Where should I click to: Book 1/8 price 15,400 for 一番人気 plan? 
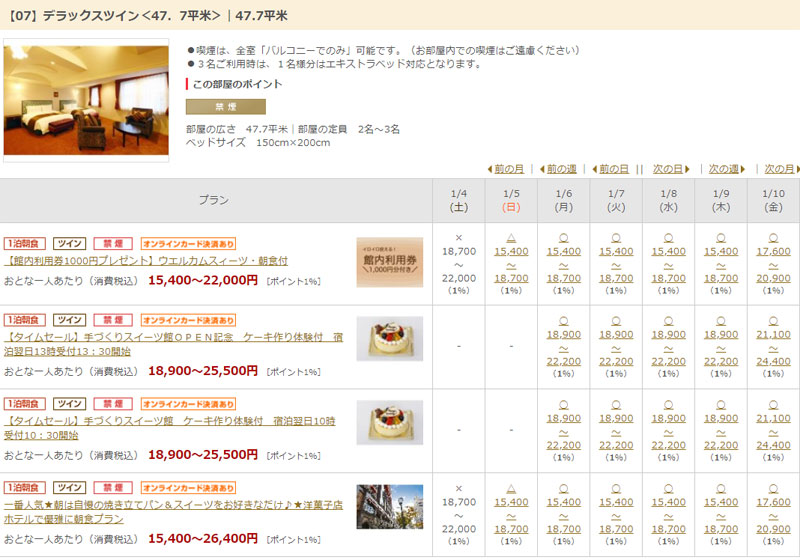pos(668,502)
